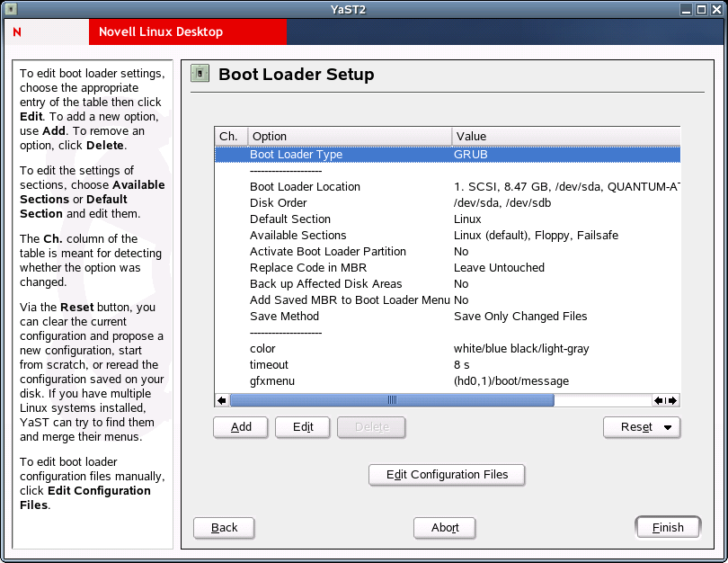Screen dimensions: 728x563
Task: Click the (hd0,1)/boot/message value
Action: (511, 381)
